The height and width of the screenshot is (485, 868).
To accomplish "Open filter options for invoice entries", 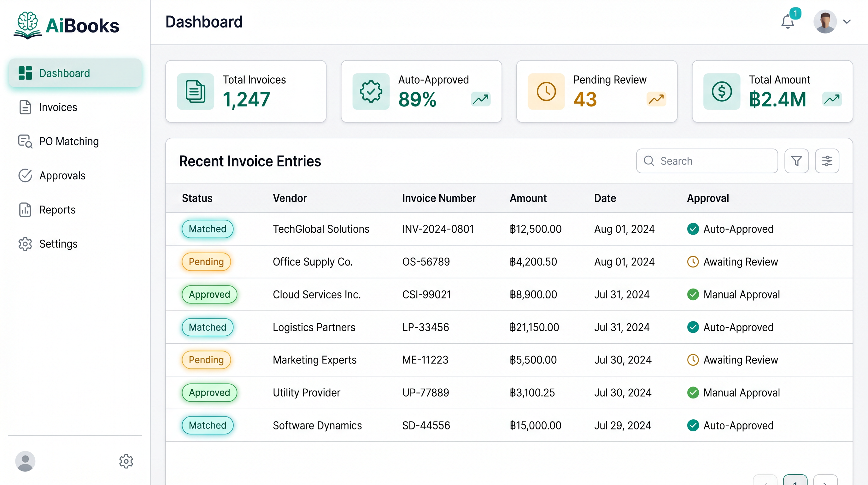I will pyautogui.click(x=797, y=161).
